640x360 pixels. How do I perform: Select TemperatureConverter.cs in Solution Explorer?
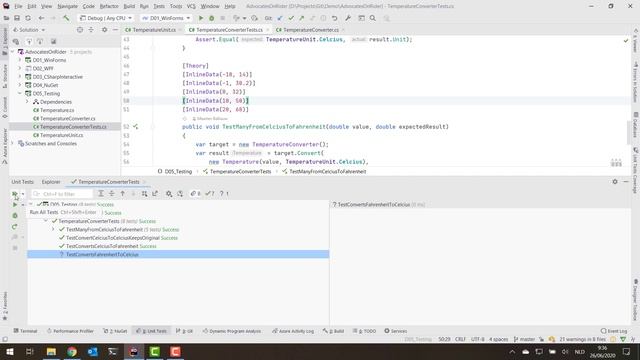pos(67,118)
